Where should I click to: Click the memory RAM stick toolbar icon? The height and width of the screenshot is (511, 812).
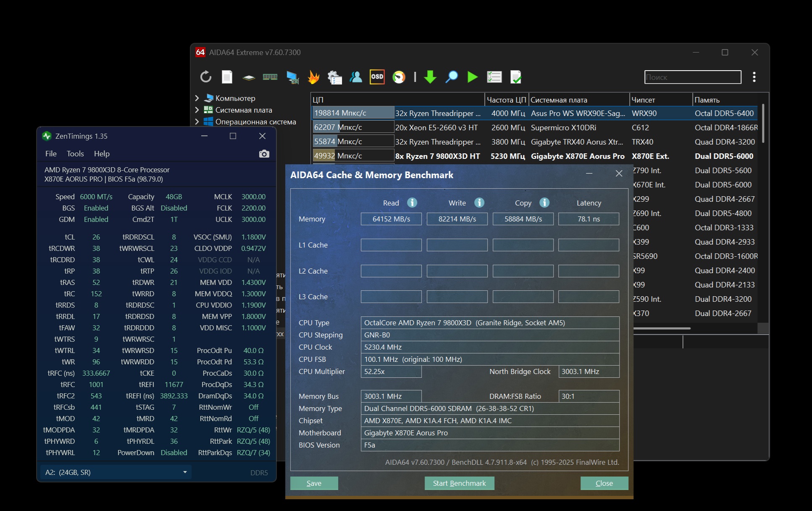click(x=270, y=77)
